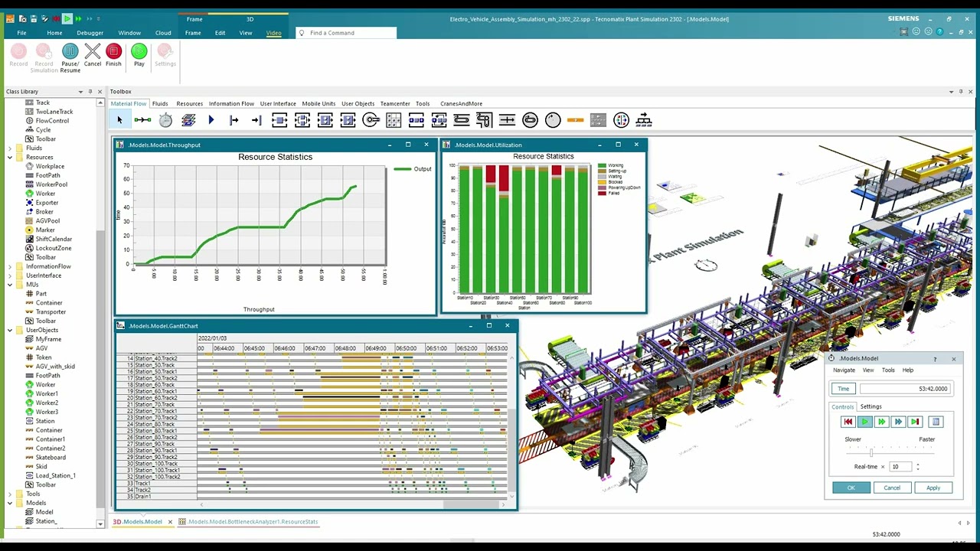
Task: Select the orange Track icon in Toolbox
Action: [x=576, y=120]
